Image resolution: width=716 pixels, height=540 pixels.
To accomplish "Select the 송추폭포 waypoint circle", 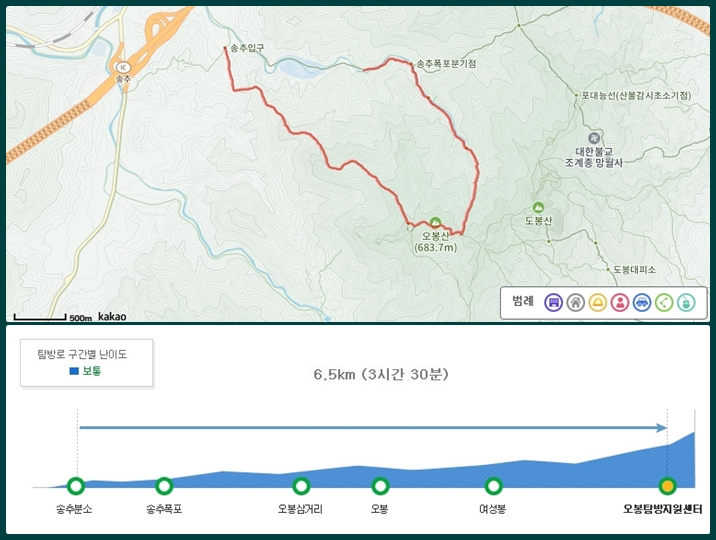I will pos(164,486).
